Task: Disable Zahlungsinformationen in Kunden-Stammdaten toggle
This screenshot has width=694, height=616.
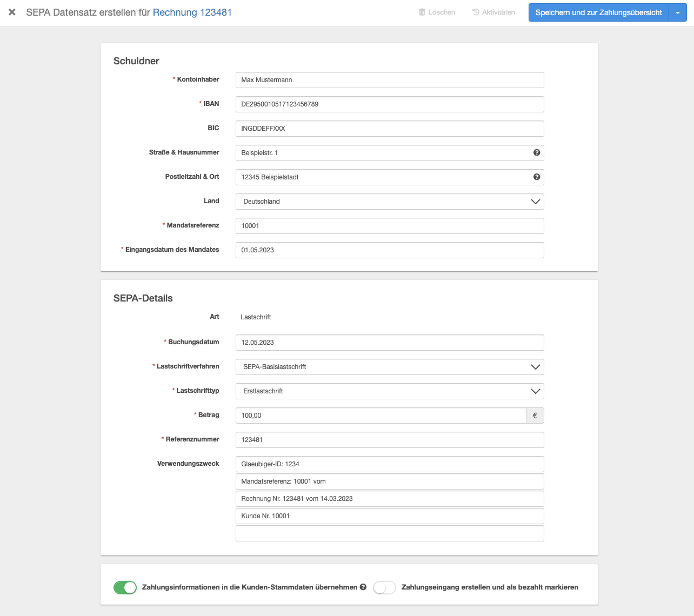Action: [125, 587]
